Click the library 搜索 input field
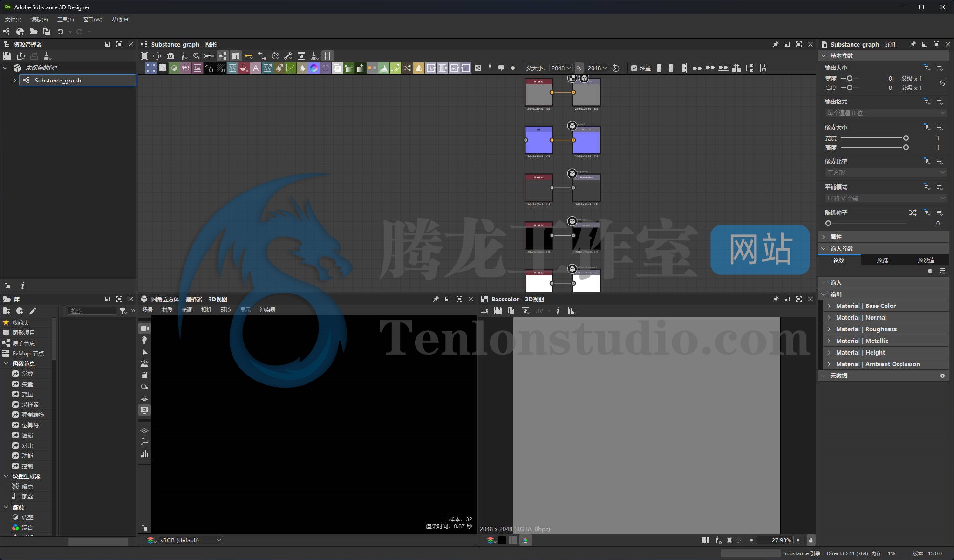 click(x=92, y=311)
